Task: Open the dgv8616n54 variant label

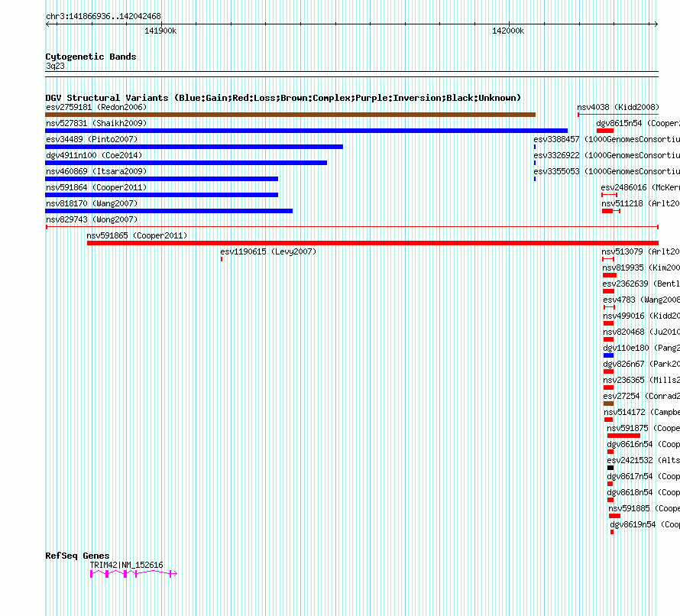Action: click(643, 444)
